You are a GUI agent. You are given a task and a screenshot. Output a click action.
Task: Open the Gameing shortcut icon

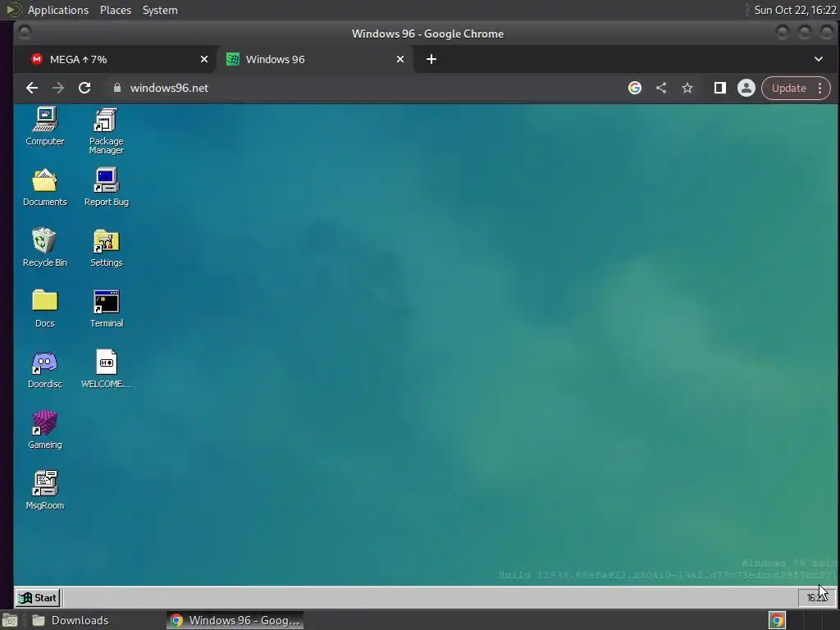(45, 430)
